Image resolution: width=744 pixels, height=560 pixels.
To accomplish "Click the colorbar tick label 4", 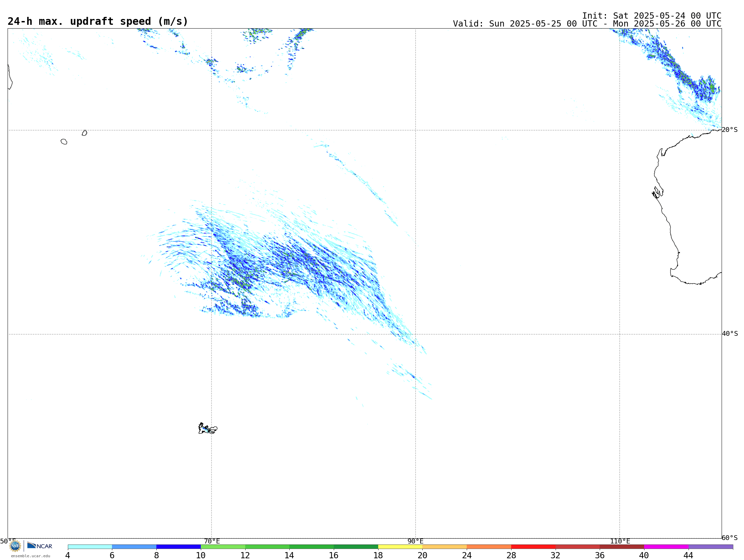I will pos(68,556).
